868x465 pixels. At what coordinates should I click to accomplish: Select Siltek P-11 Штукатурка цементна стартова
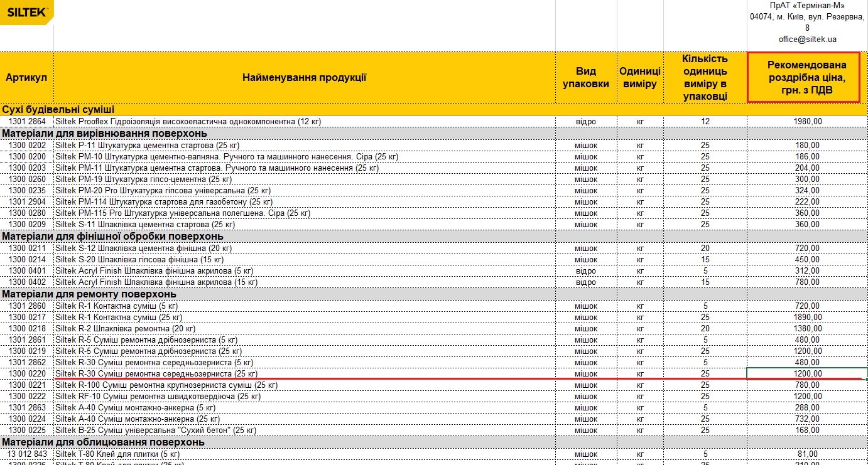(305, 145)
